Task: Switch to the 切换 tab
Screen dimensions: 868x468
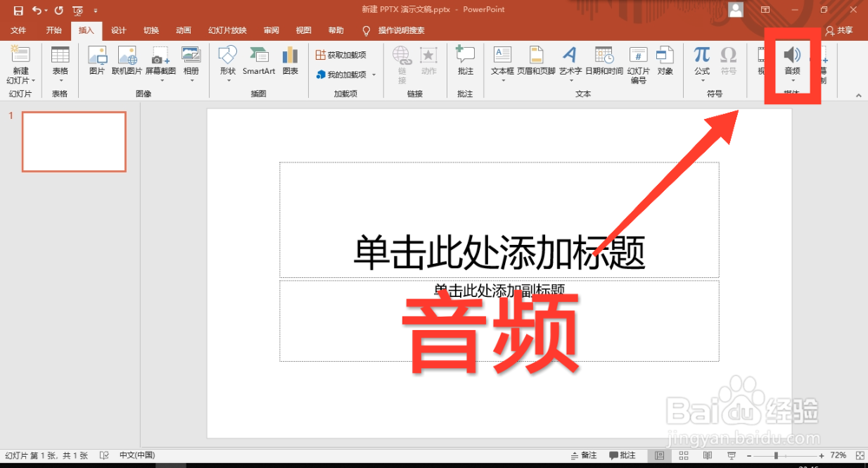Action: pos(151,30)
